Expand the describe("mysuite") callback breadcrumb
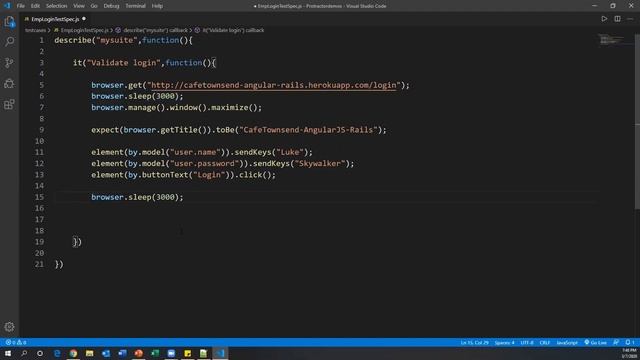The width and height of the screenshot is (640, 360). [155, 30]
